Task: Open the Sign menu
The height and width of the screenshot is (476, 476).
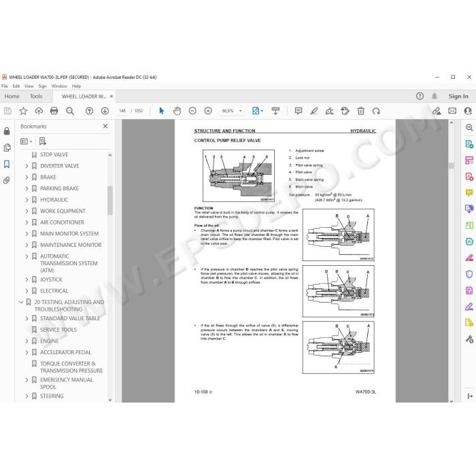Action: click(x=42, y=86)
